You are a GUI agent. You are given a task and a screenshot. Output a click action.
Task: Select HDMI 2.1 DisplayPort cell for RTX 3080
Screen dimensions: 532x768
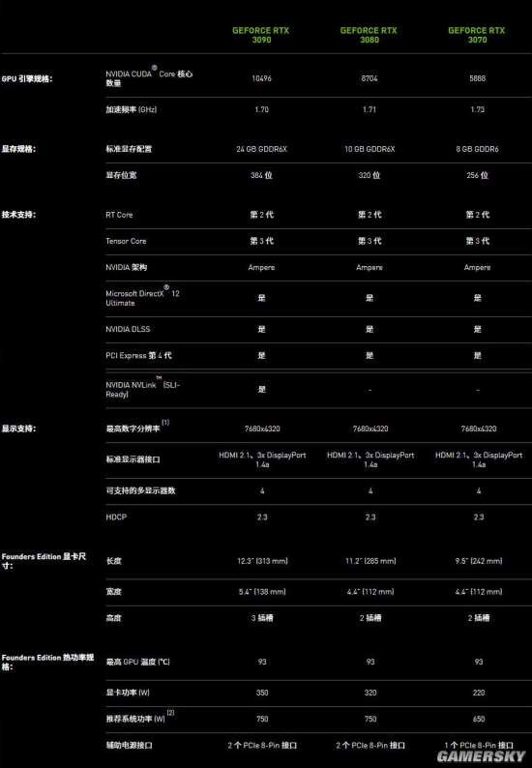click(370, 459)
